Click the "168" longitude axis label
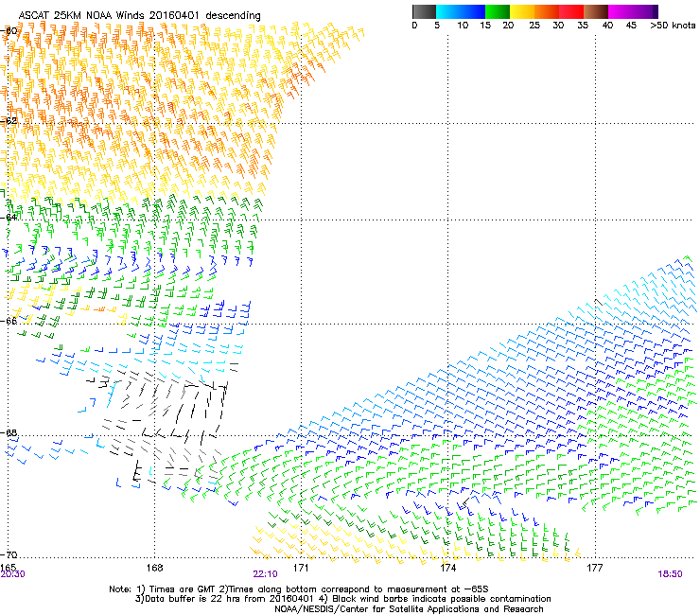The image size is (700, 615). pos(154,568)
